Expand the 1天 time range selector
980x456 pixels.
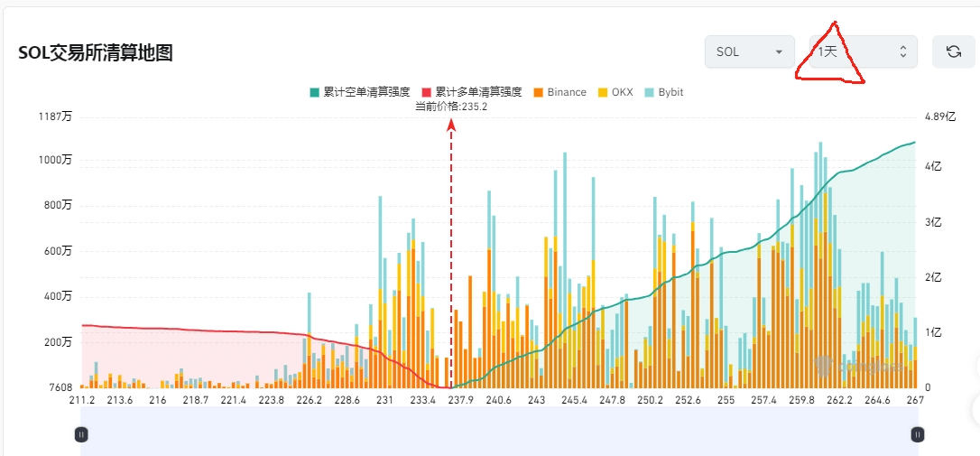point(862,51)
